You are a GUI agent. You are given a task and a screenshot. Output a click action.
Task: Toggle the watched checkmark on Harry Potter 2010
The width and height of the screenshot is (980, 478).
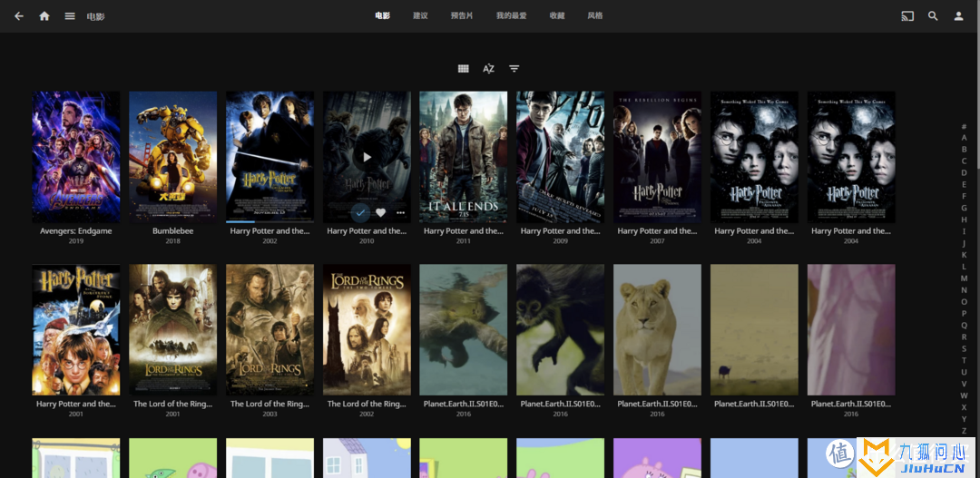pyautogui.click(x=360, y=212)
